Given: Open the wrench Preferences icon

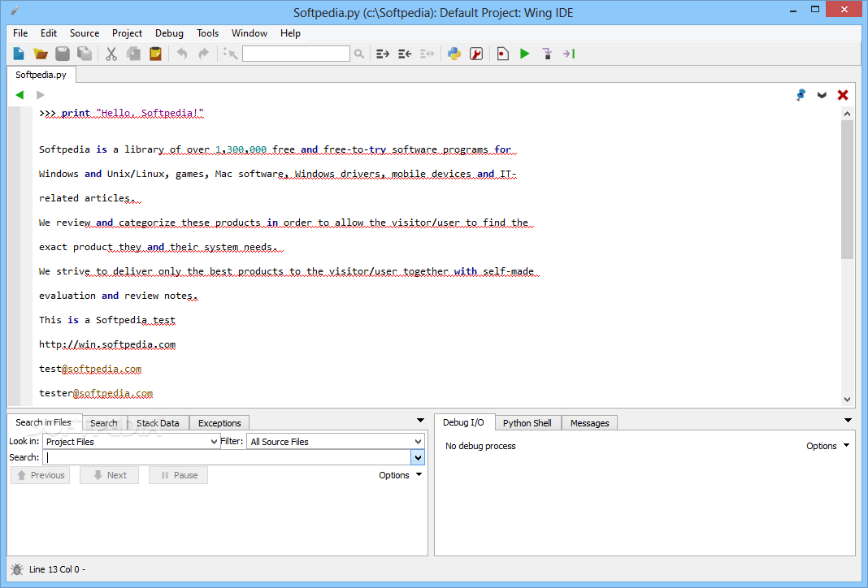Looking at the screenshot, I should [x=476, y=54].
